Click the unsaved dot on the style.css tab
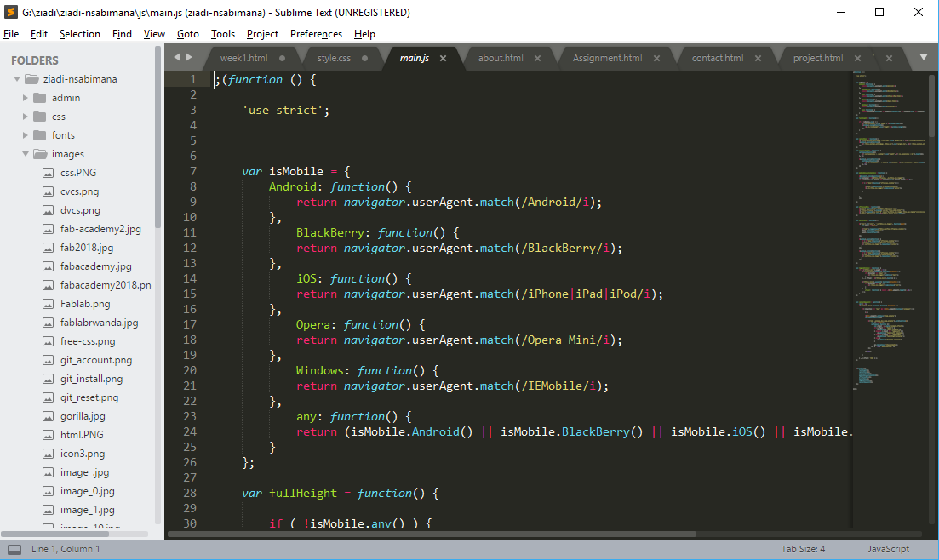Screen dimensions: 939x560 point(364,58)
